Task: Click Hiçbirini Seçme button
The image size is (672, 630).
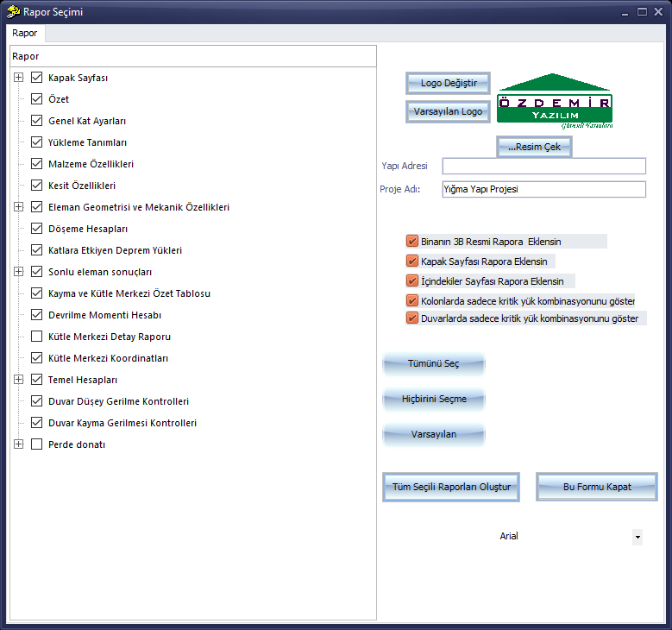Action: tap(433, 400)
